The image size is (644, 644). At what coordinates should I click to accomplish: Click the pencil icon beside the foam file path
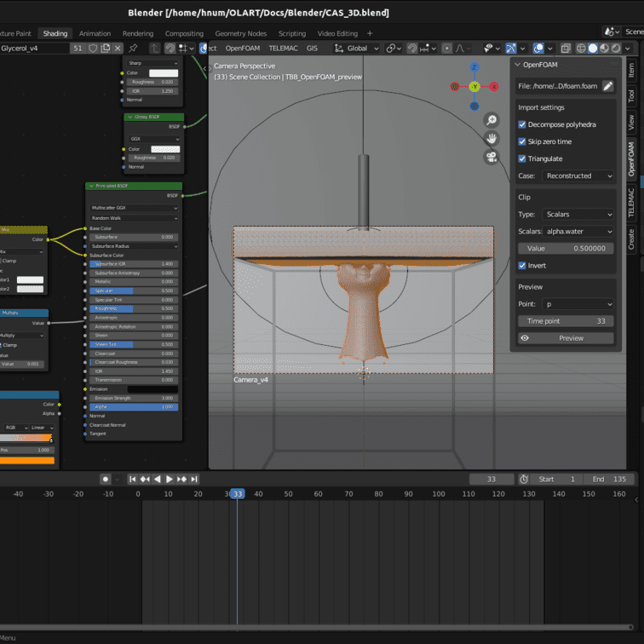(x=607, y=86)
